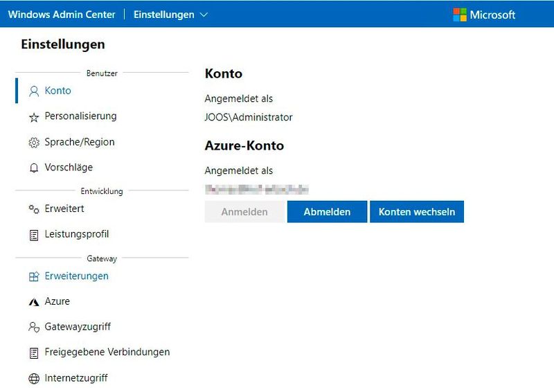Click the Einstellungen header menu label

tap(164, 15)
